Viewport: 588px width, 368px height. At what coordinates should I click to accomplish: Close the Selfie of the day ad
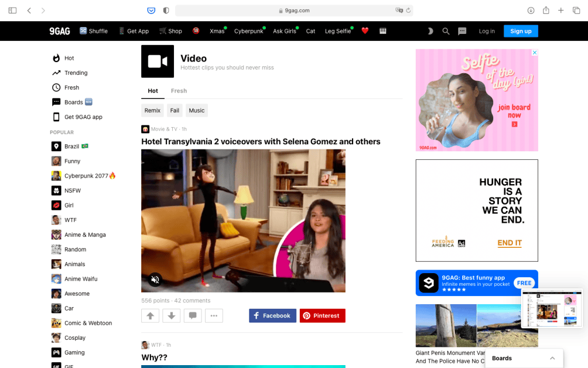tap(535, 52)
